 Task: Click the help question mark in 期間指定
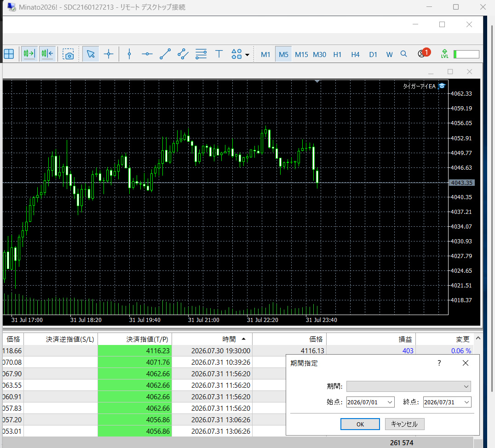tap(439, 363)
